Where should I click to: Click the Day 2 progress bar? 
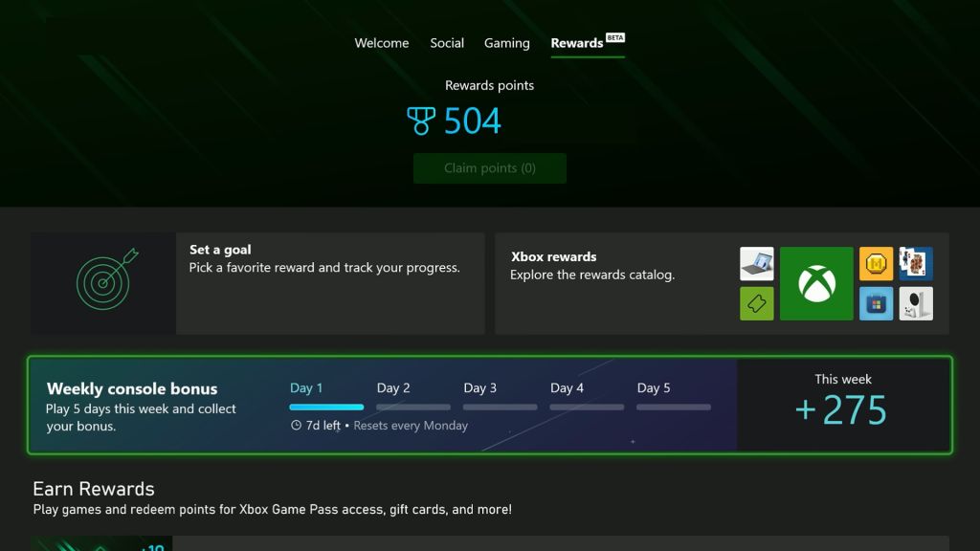click(413, 408)
